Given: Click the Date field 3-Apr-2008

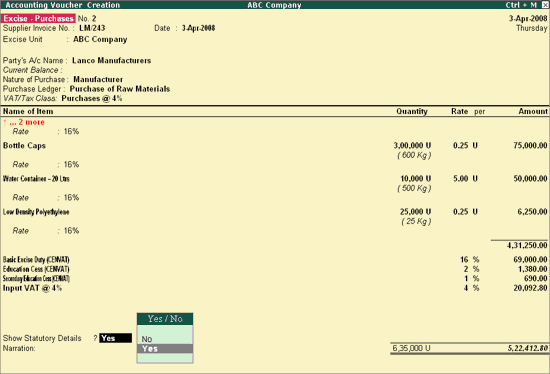Looking at the screenshot, I should [198, 28].
